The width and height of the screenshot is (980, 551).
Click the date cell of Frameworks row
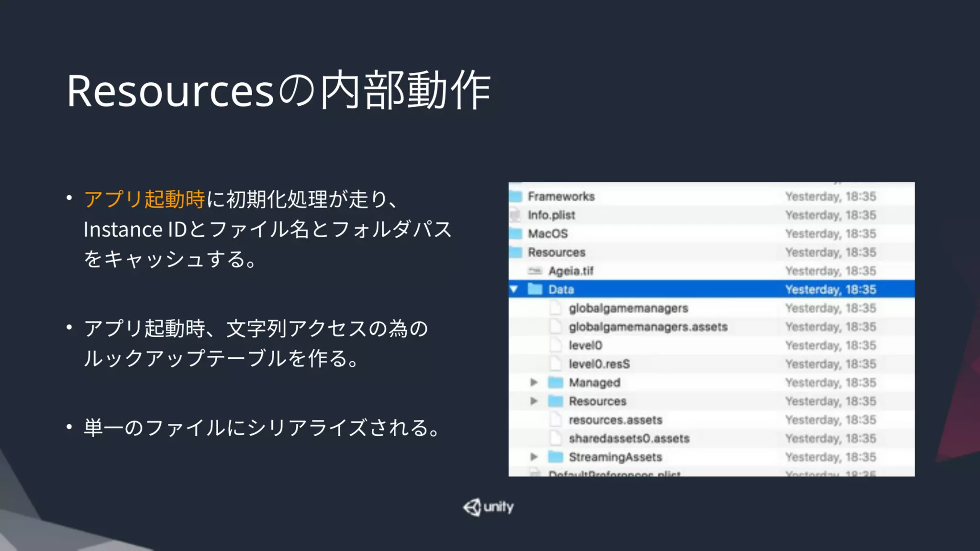(x=831, y=197)
